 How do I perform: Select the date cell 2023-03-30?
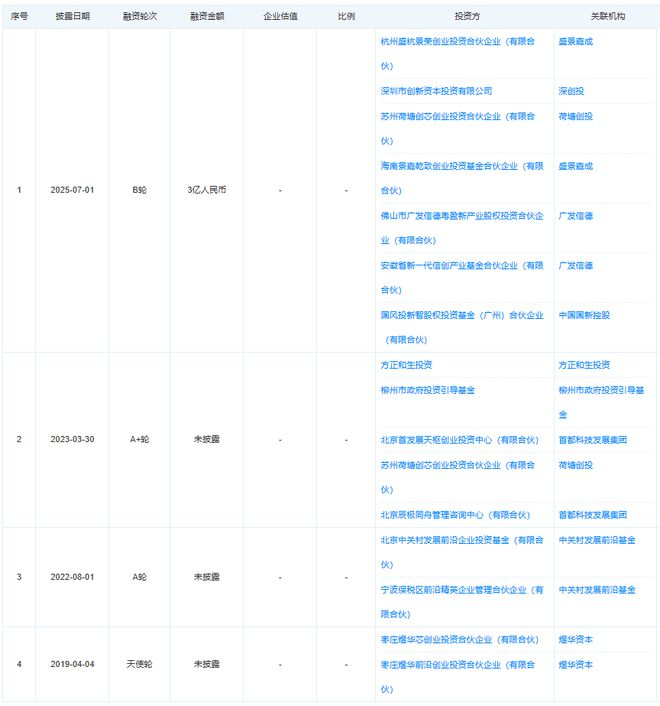click(72, 439)
